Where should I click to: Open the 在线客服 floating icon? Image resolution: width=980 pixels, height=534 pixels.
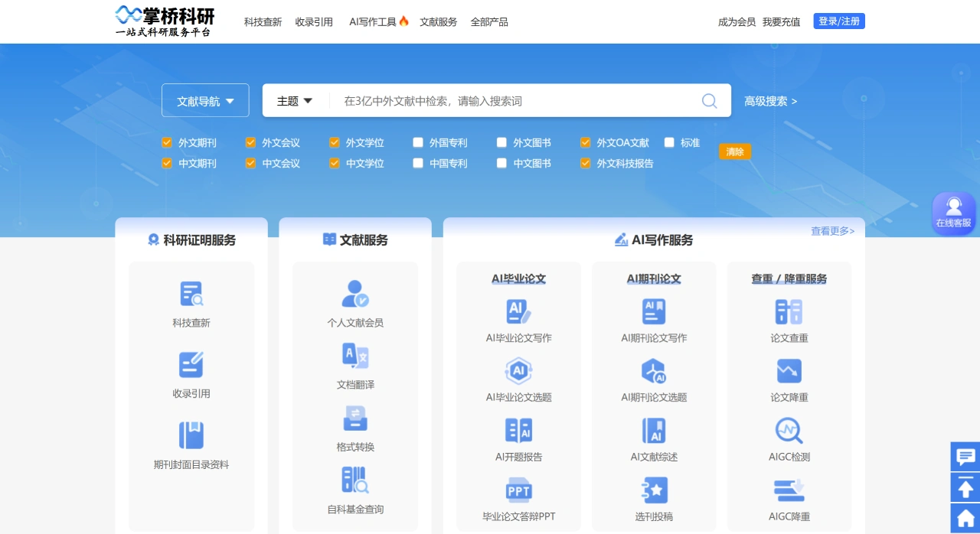[x=953, y=212]
